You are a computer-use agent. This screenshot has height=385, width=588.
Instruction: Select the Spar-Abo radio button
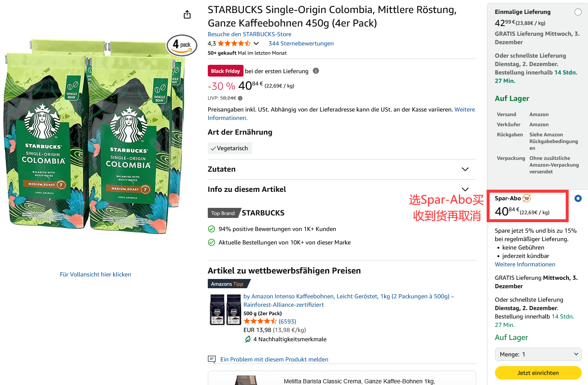[578, 198]
